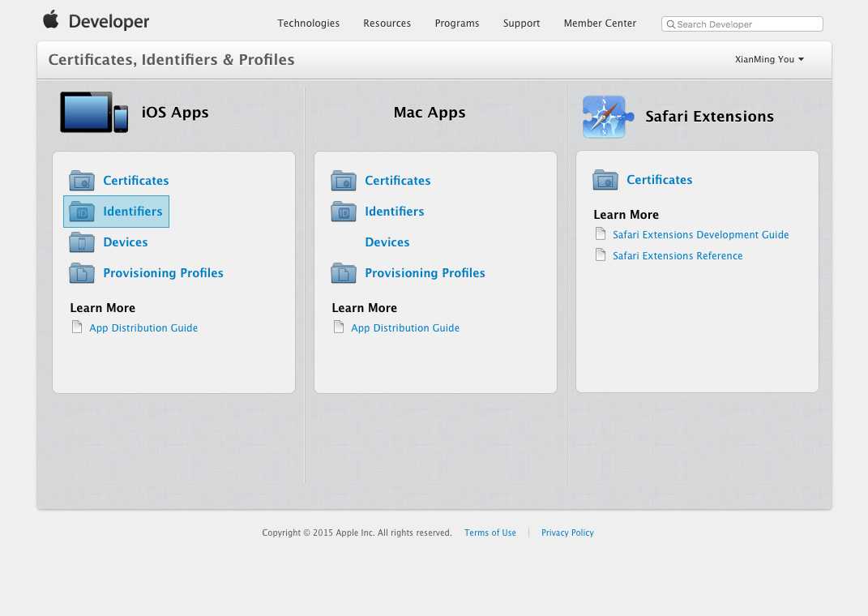Open Provisioning Profiles under iOS Apps
868x616 pixels.
click(163, 273)
